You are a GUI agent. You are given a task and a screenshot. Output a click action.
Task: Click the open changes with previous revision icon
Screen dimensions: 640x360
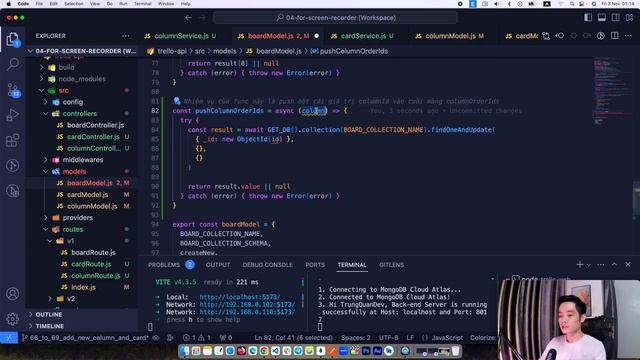(x=560, y=36)
